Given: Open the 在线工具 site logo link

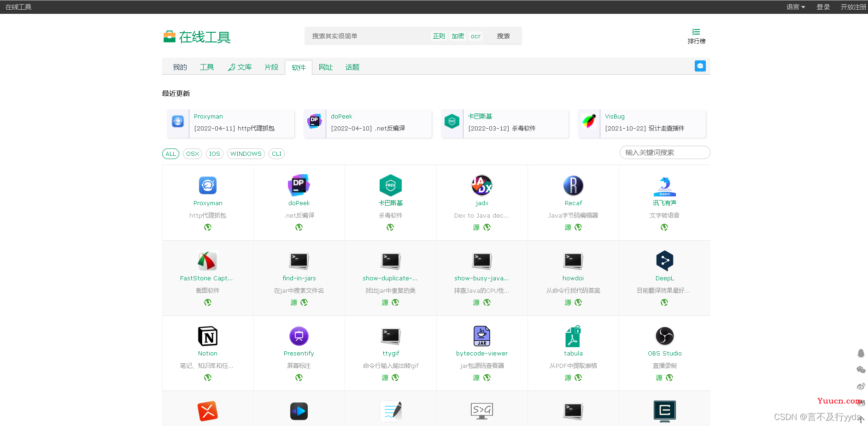Looking at the screenshot, I should (x=197, y=37).
